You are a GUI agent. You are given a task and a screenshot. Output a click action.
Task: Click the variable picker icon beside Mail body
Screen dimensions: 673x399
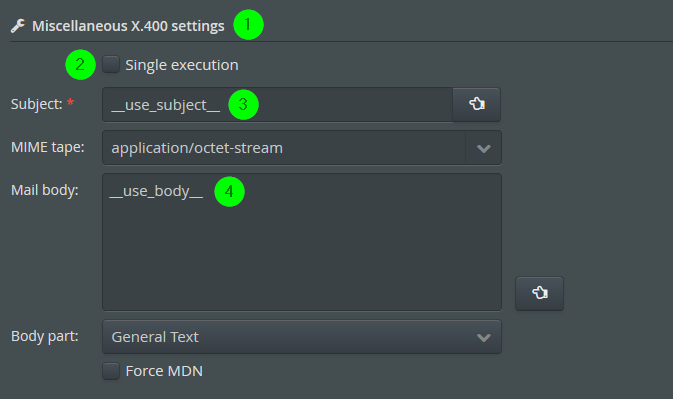coord(540,293)
